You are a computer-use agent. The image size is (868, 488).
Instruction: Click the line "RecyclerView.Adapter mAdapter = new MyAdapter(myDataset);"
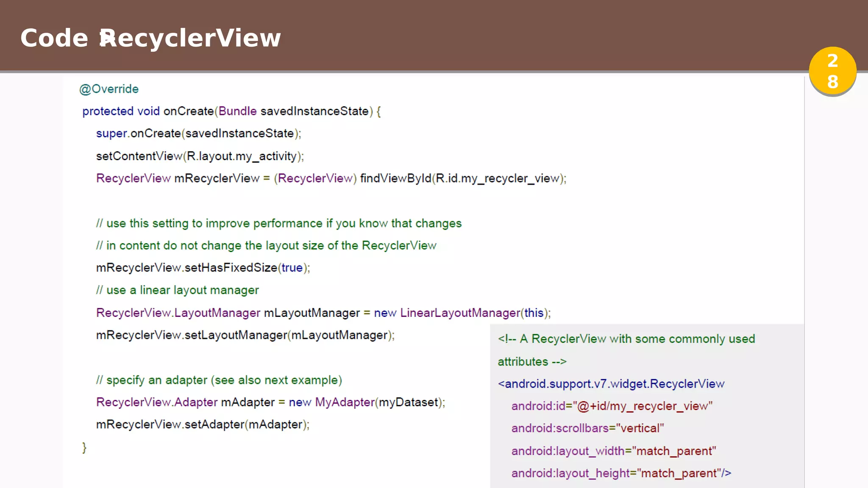(270, 402)
